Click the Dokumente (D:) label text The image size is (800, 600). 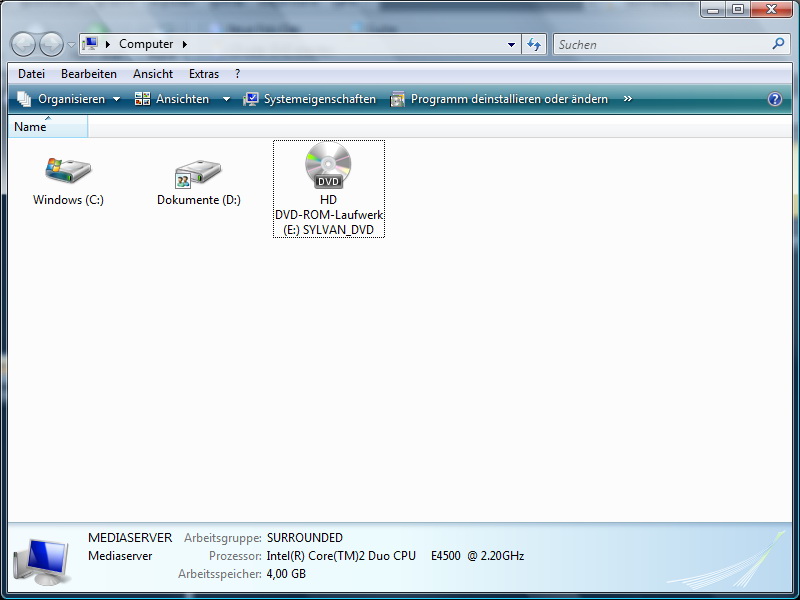[198, 199]
